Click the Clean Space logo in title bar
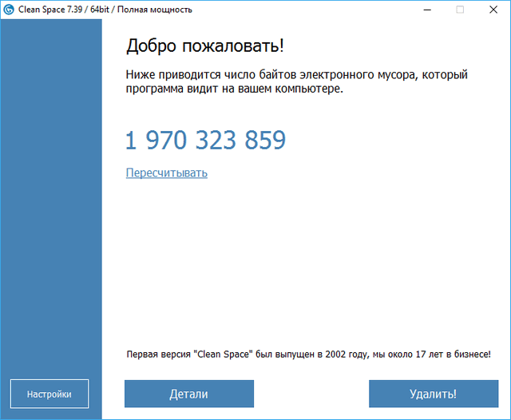511x420 pixels. 9,10
